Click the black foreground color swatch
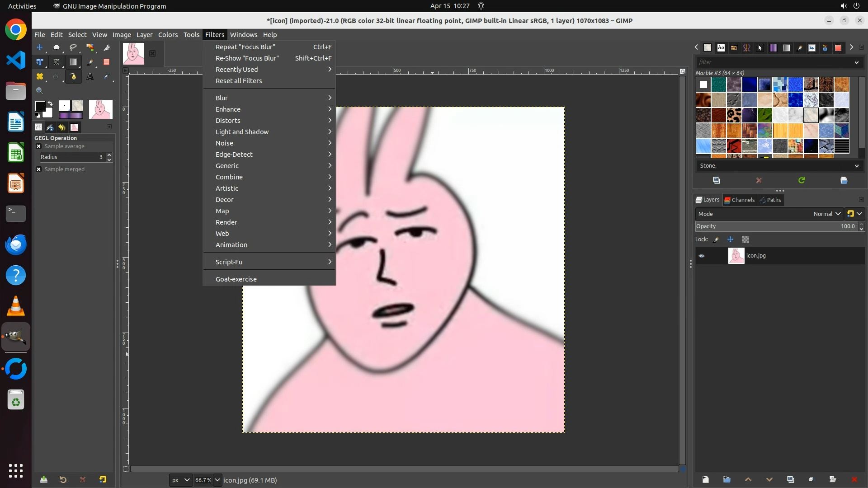The height and width of the screenshot is (488, 868). (40, 106)
